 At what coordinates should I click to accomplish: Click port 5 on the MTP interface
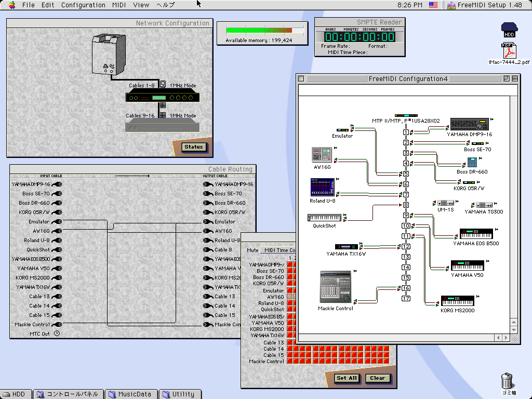point(406,174)
